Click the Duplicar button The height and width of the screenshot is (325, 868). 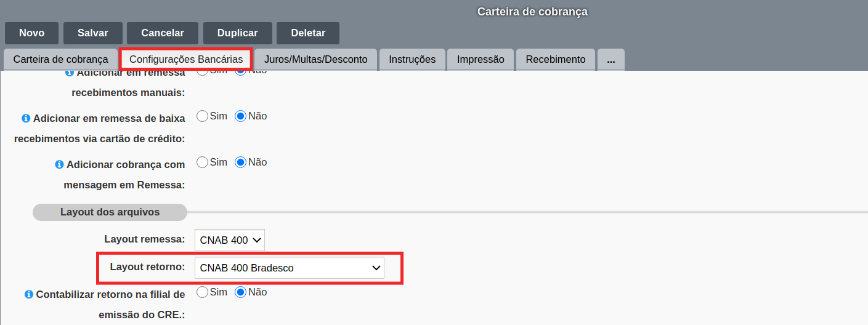point(238,33)
